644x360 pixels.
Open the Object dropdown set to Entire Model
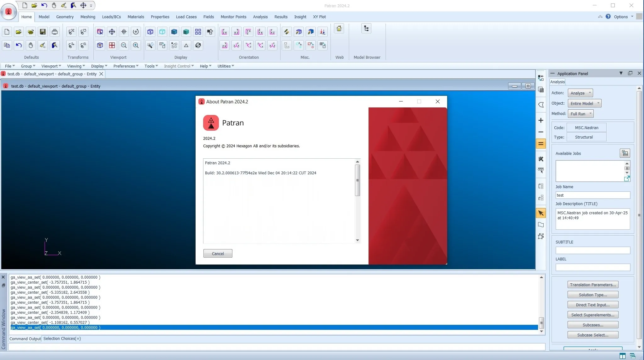pyautogui.click(x=585, y=103)
